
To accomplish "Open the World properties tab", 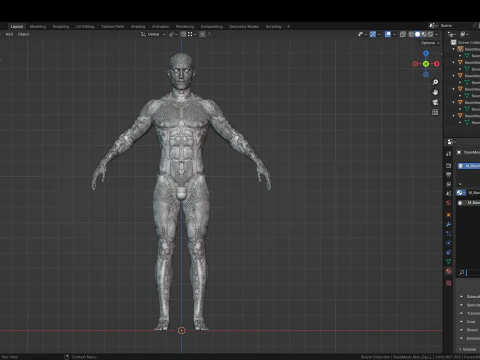I will tap(449, 203).
